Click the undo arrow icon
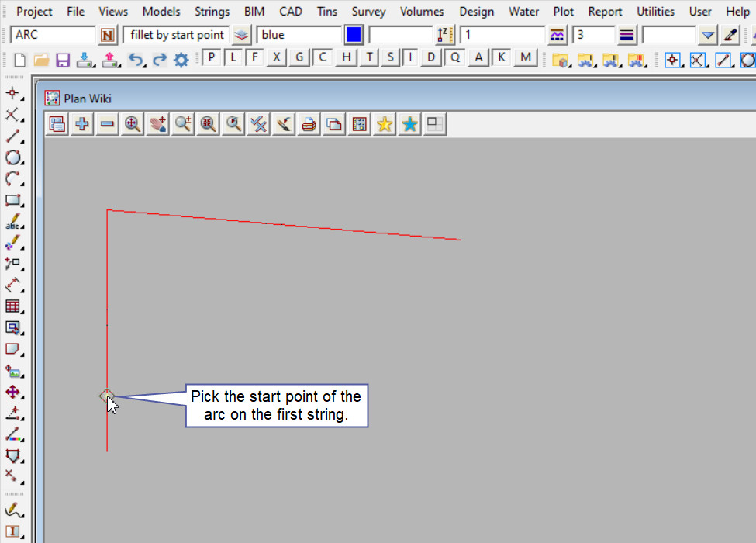Screen dimensions: 756x543 pos(136,60)
